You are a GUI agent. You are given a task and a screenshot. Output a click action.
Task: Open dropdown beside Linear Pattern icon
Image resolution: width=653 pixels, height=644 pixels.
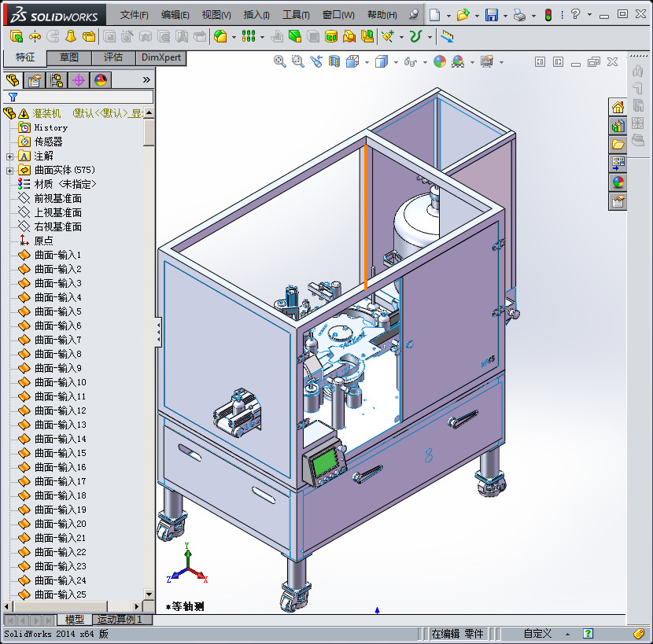262,37
